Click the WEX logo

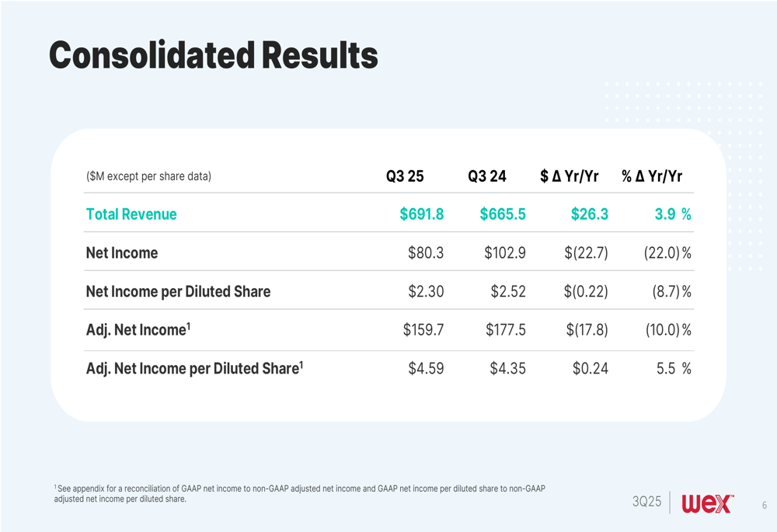[707, 504]
